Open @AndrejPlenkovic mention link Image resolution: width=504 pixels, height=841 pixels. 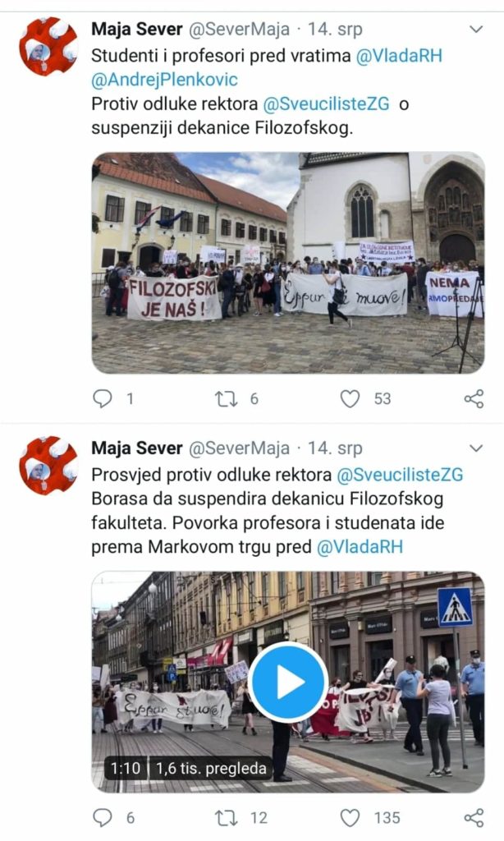[x=165, y=80]
